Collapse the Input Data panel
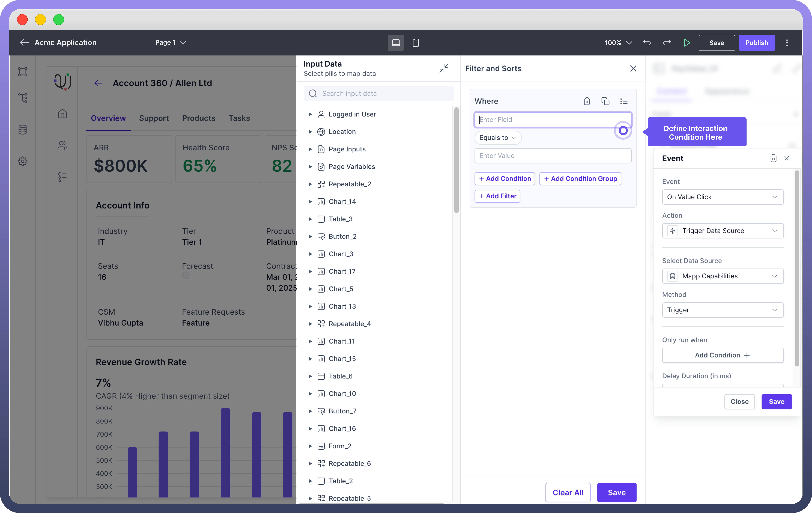The height and width of the screenshot is (513, 812). click(444, 68)
